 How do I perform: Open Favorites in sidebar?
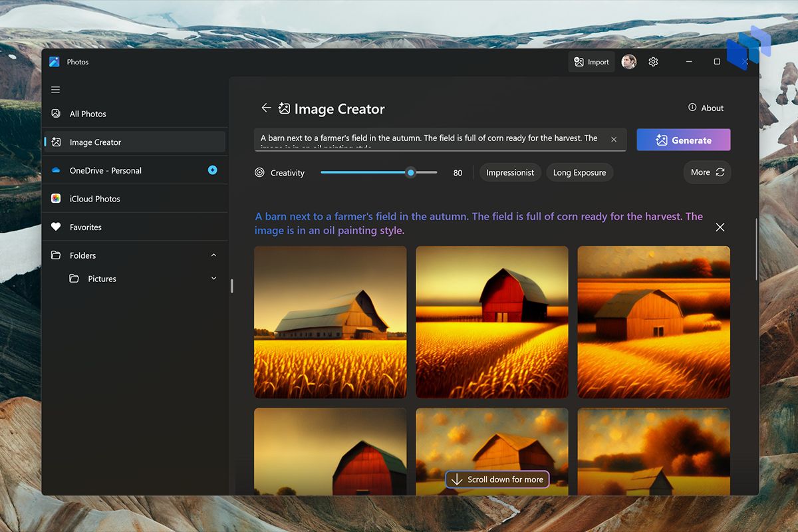135,227
